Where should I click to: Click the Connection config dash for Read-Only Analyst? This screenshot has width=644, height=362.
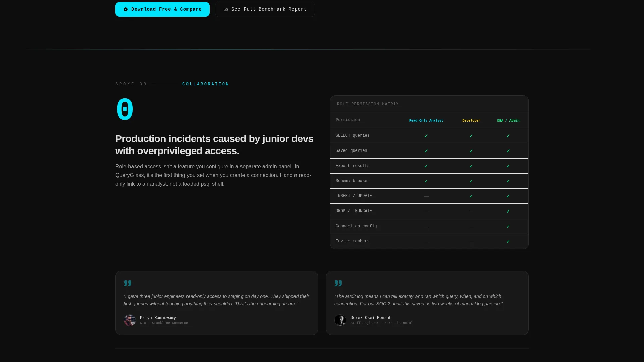(x=426, y=227)
